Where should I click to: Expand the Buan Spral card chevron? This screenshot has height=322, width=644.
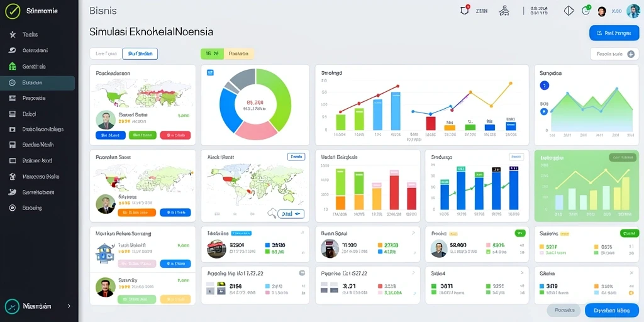(413, 233)
